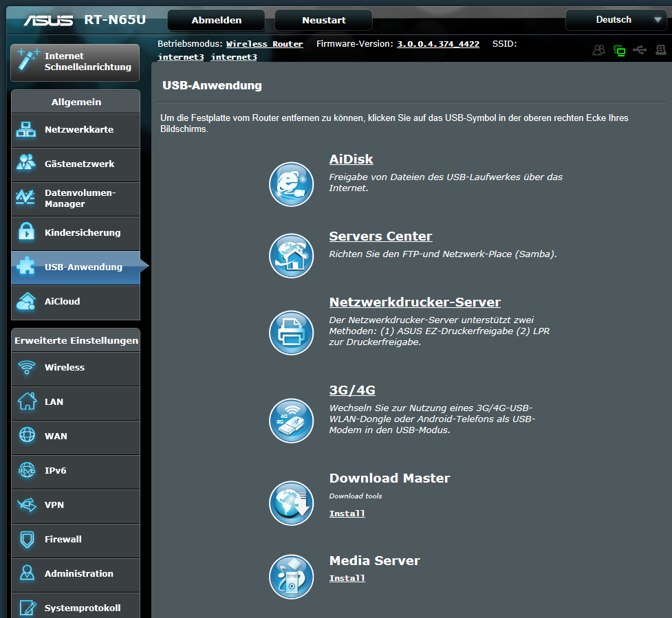This screenshot has width=672, height=618.
Task: Open the Servers Center house icon
Action: (291, 256)
